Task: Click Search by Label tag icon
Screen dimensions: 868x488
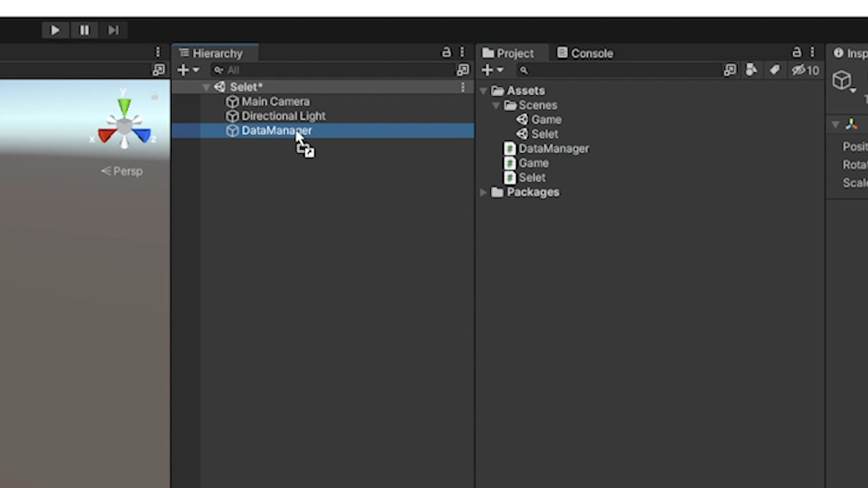Action: [x=774, y=70]
